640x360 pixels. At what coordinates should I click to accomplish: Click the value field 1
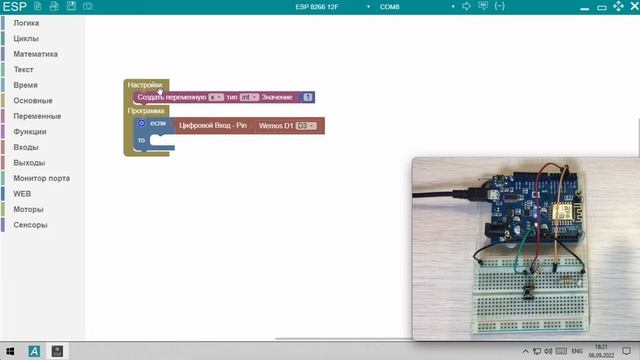[x=308, y=97]
